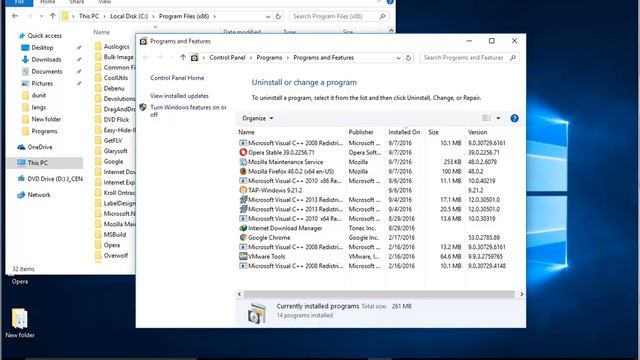Viewport: 640px width, 360px height.
Task: Click the help question mark icon in Programs and Features
Action: tap(514, 118)
